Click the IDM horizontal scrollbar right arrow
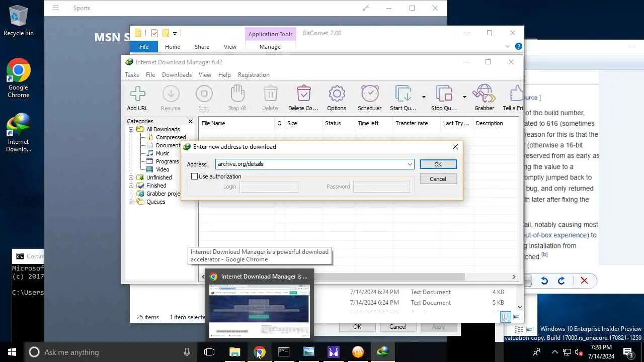This screenshot has width=644, height=362. point(514,277)
